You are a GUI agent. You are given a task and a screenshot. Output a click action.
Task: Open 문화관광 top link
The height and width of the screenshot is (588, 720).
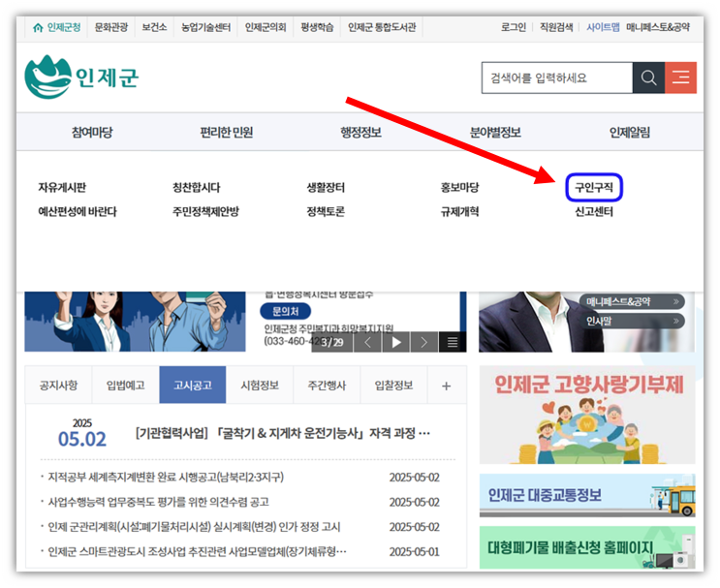(111, 27)
